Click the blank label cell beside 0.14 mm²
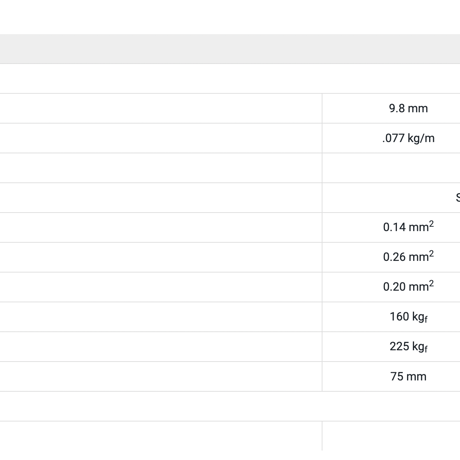Screen dimensions: 460x460 tap(161, 227)
